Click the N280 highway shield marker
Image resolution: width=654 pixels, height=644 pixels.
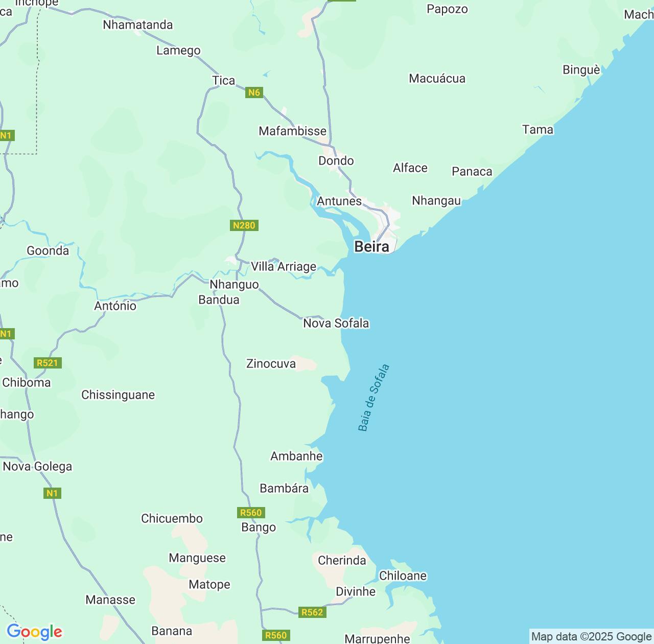tap(244, 225)
